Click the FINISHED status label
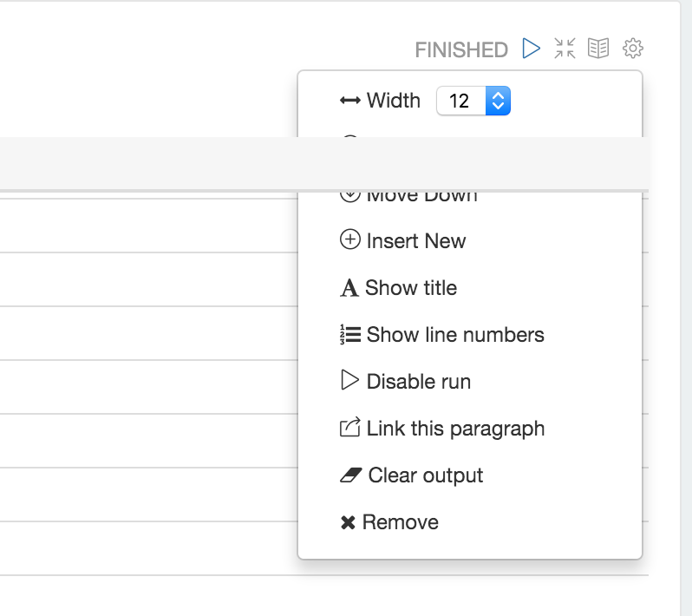 (461, 50)
